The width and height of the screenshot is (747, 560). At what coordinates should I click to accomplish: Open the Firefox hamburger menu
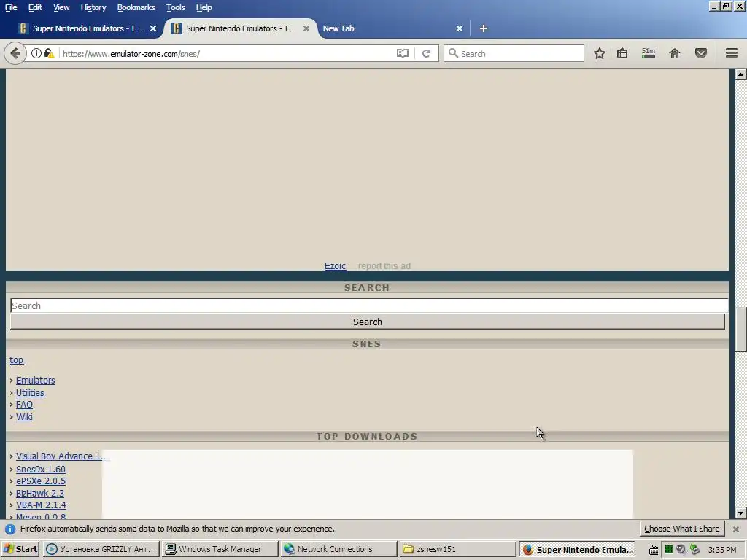tap(732, 53)
